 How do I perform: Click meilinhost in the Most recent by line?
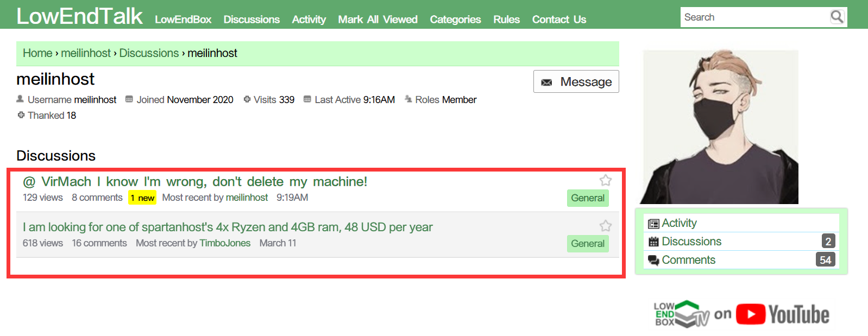coord(247,198)
